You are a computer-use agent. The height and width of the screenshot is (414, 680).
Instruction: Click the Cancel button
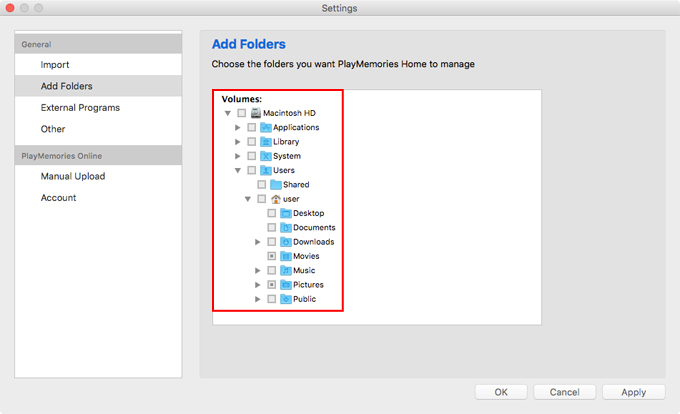pyautogui.click(x=564, y=392)
